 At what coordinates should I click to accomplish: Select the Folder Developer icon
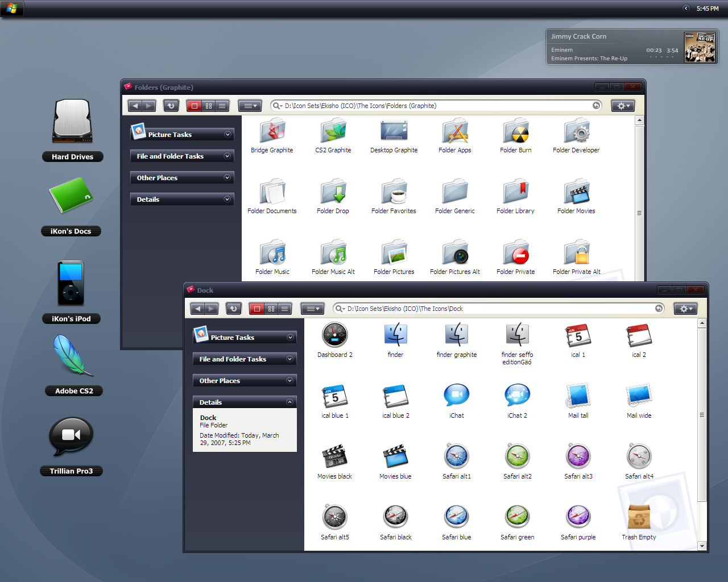click(577, 131)
